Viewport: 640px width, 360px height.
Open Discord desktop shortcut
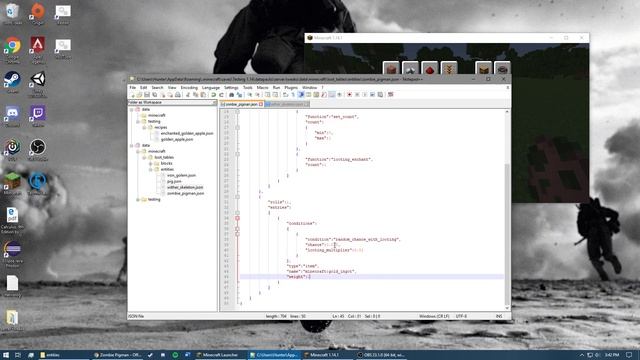click(x=12, y=113)
